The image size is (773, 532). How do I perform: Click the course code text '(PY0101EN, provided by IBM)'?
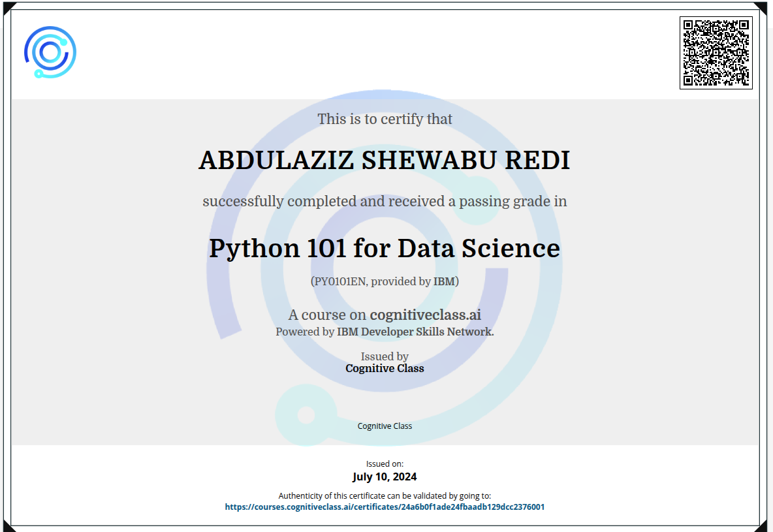point(385,281)
